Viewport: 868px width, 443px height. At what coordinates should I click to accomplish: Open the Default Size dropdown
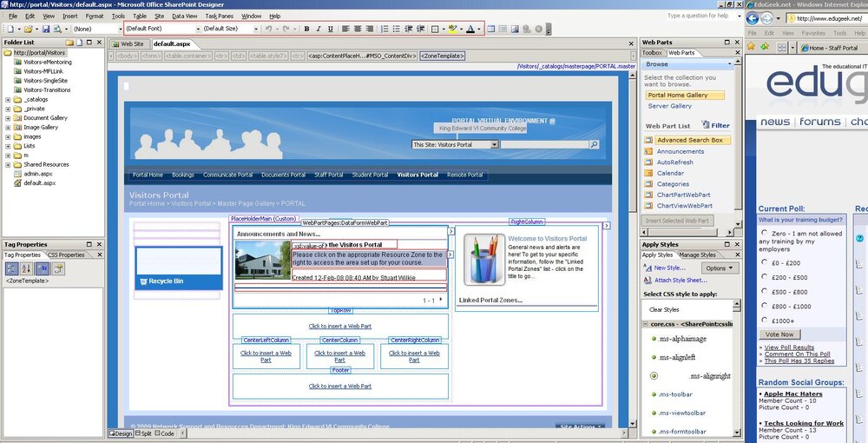(x=256, y=29)
